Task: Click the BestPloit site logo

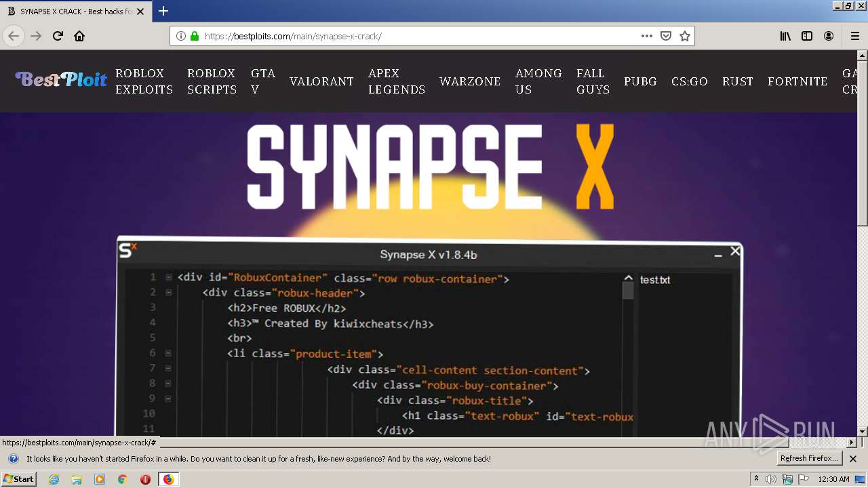Action: pos(61,80)
